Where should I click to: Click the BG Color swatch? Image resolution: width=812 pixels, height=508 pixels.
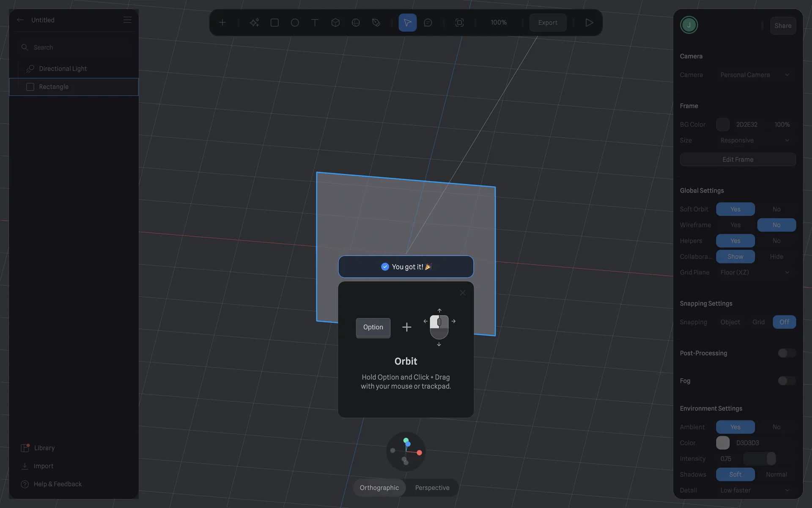coord(723,124)
